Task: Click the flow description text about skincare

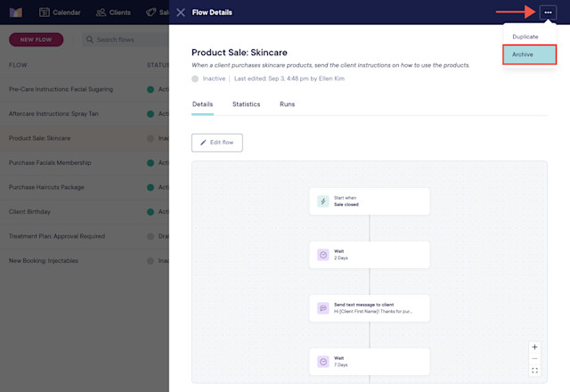Action: tap(330, 65)
